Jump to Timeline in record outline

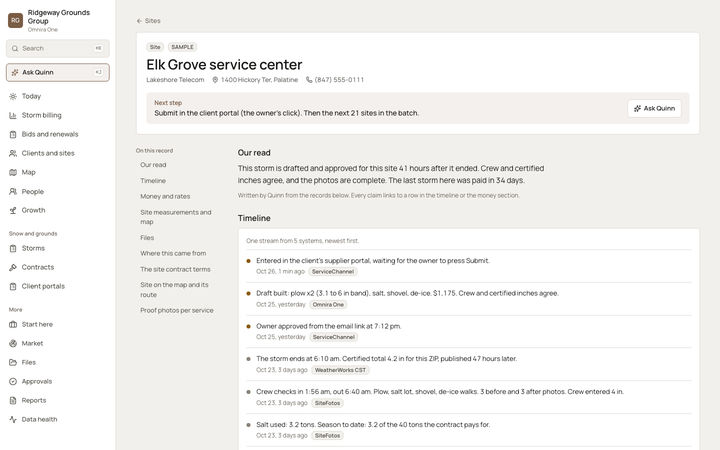[x=153, y=181]
